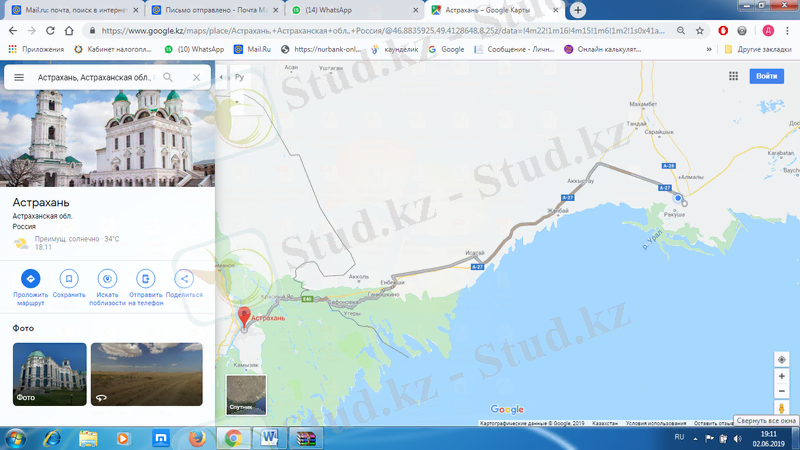The image size is (800, 450).
Task: Switch to the (14) WhatsApp tab
Action: point(353,10)
